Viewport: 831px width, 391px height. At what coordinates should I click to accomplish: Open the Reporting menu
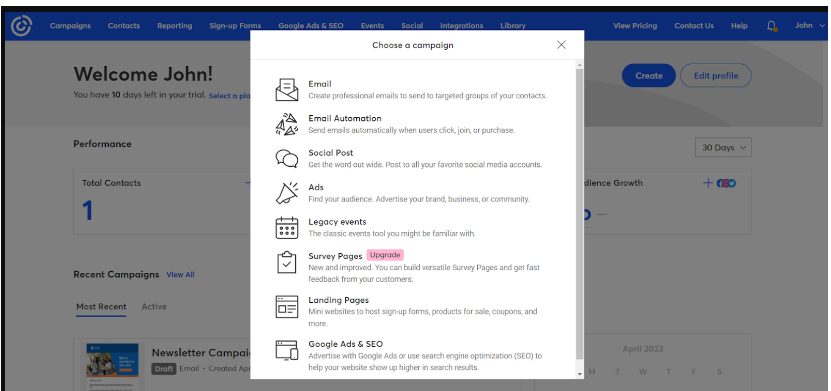[x=174, y=25]
